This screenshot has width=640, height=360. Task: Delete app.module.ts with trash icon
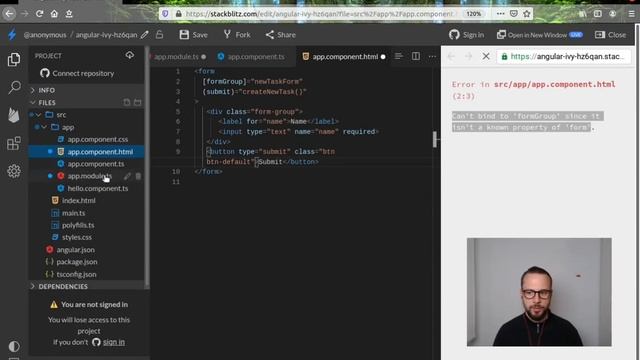(138, 176)
